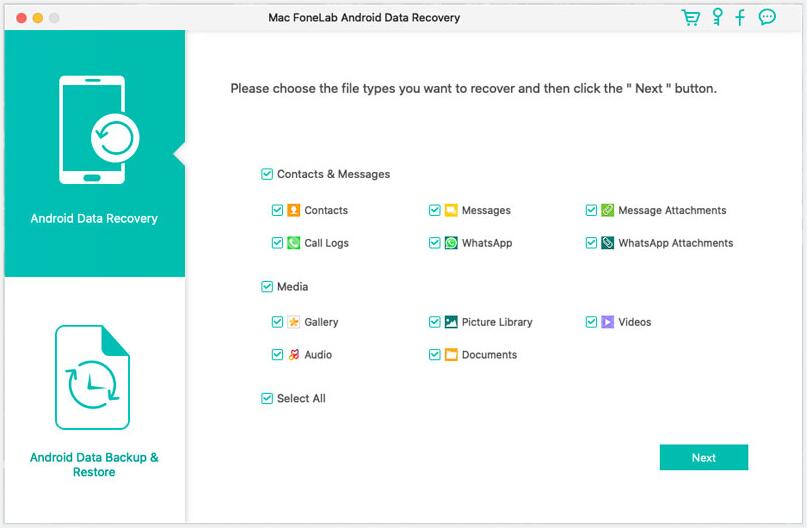Click the Gallery star icon

coord(294,322)
